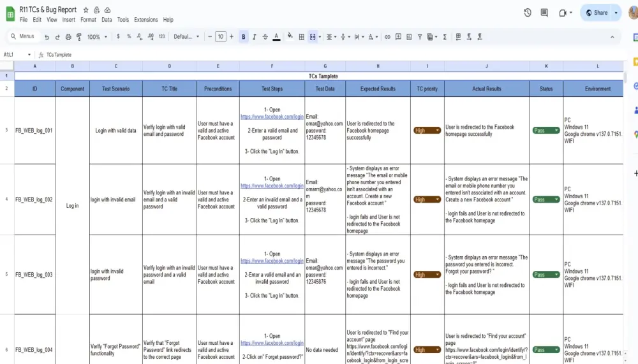638x364 pixels.
Task: Open Pass status dropdown for FB_WEB_log_003
Action: coord(546,275)
